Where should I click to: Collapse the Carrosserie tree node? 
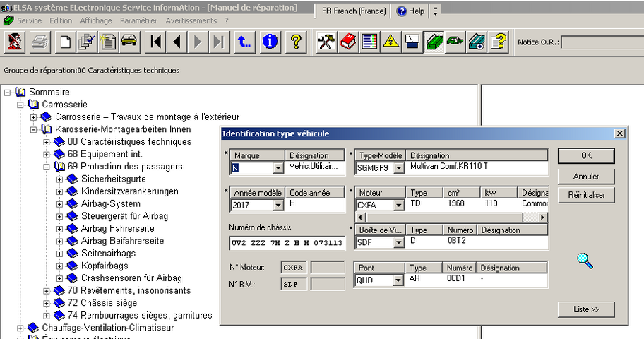(20, 105)
